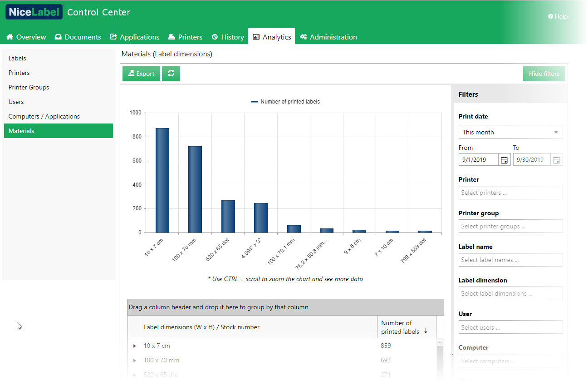Open Users analytics in sidebar

[58, 102]
